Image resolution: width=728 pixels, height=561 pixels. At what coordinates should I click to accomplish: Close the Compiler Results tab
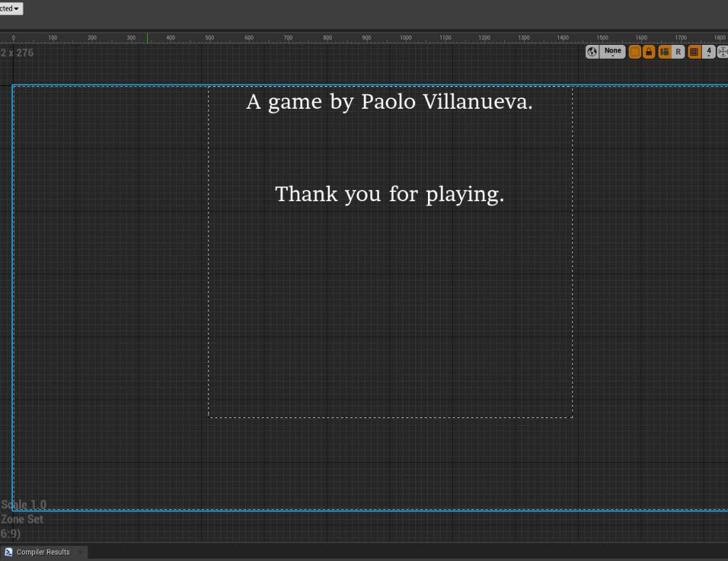(x=80, y=552)
